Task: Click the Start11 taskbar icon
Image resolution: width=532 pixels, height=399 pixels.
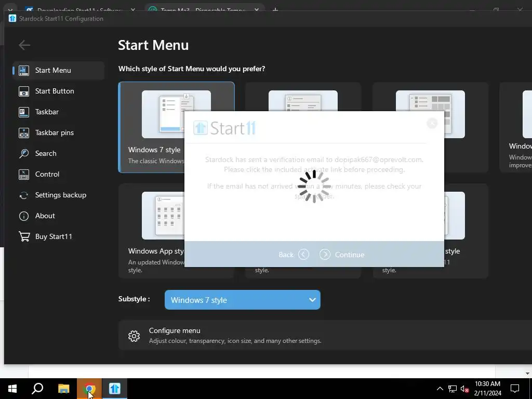Action: tap(115, 389)
